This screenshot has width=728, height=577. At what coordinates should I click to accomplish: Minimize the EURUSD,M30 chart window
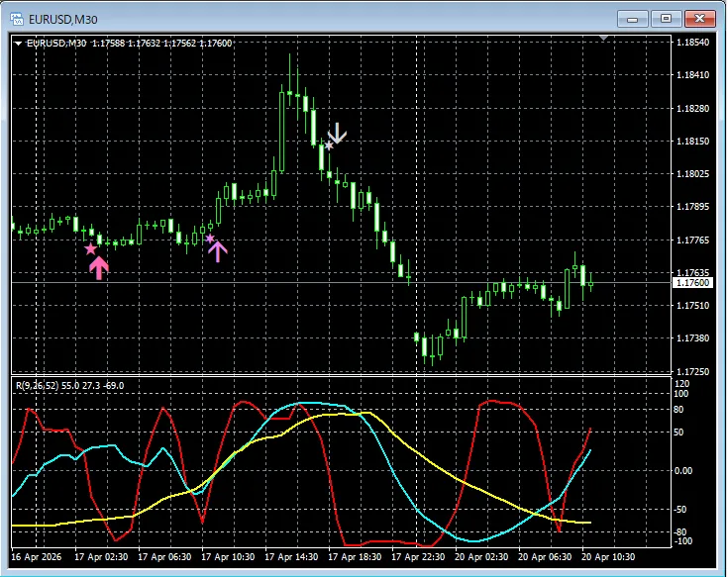tap(635, 18)
